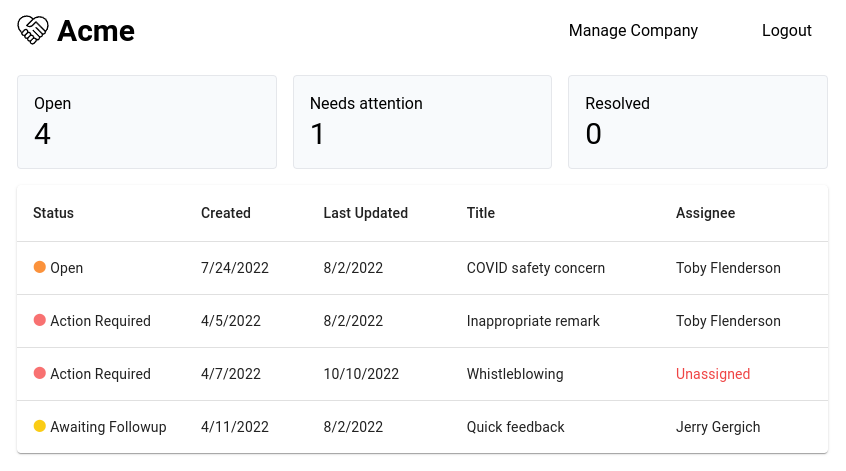Open the Inappropriate remark case
The height and width of the screenshot is (471, 846).
[533, 321]
